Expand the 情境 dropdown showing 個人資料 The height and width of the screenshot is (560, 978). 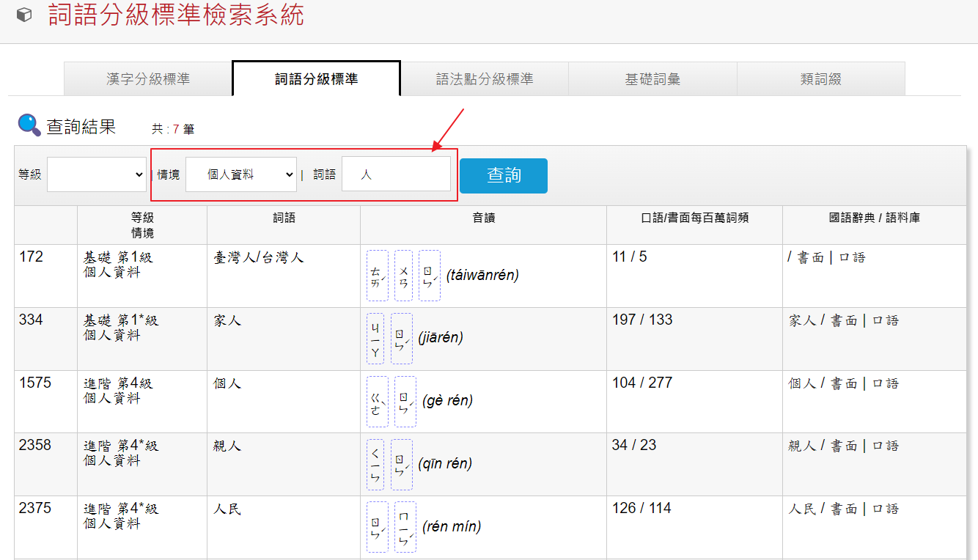tap(240, 174)
